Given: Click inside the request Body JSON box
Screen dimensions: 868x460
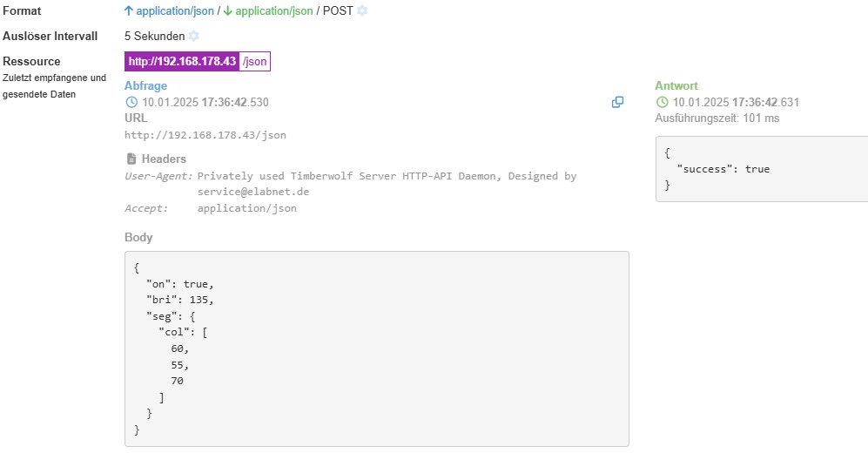Looking at the screenshot, I should pos(377,348).
